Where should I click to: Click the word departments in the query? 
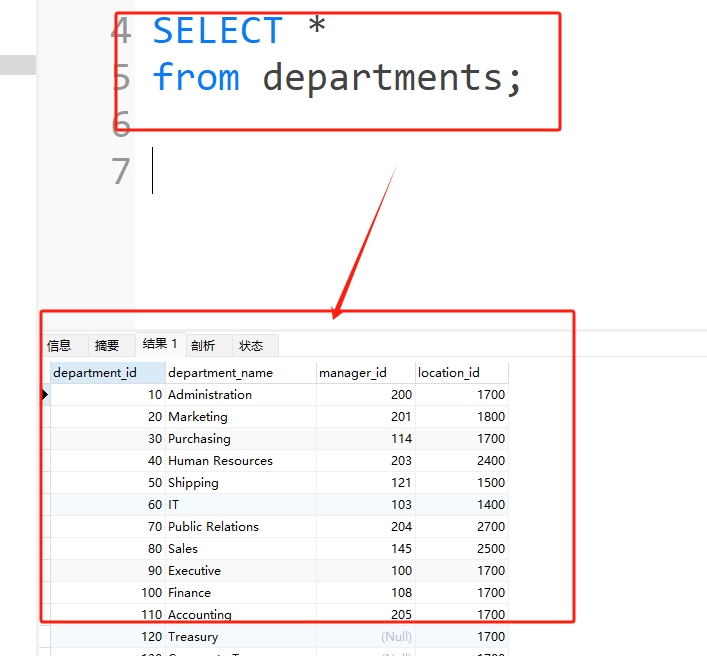[384, 78]
